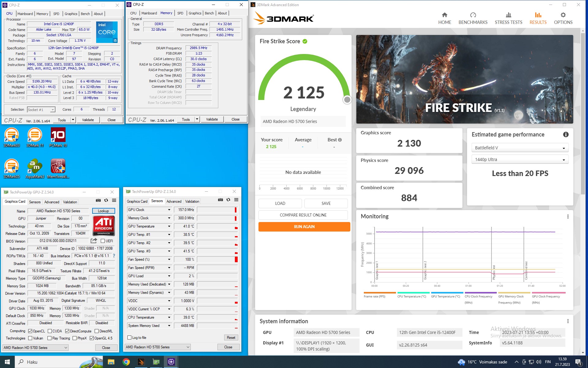
Task: Click the Reset button in GPU-Z Sensors
Action: tap(231, 338)
